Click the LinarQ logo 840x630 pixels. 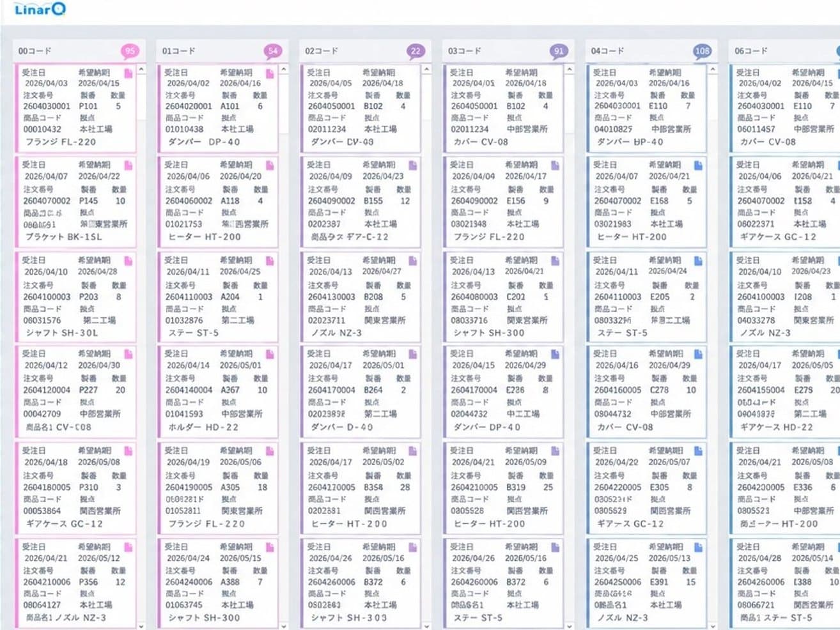tap(40, 9)
